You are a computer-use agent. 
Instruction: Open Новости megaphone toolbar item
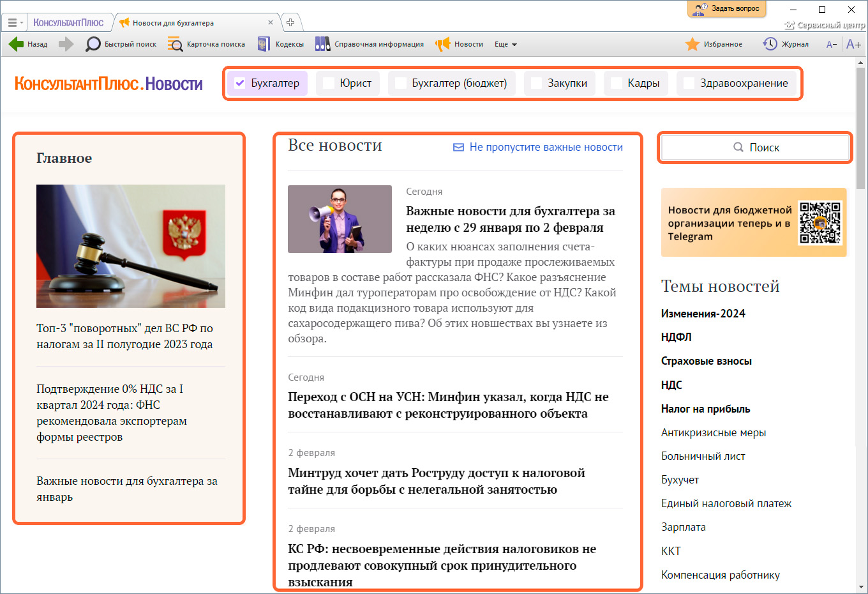tap(460, 44)
